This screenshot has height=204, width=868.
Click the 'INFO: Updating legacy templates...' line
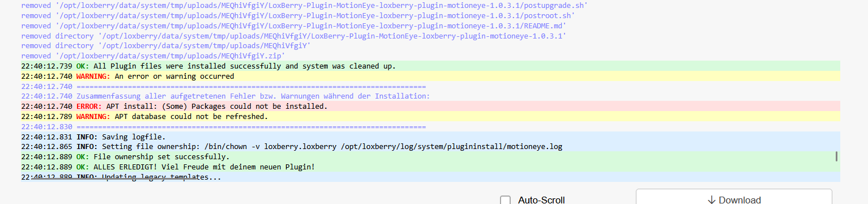coord(430,177)
